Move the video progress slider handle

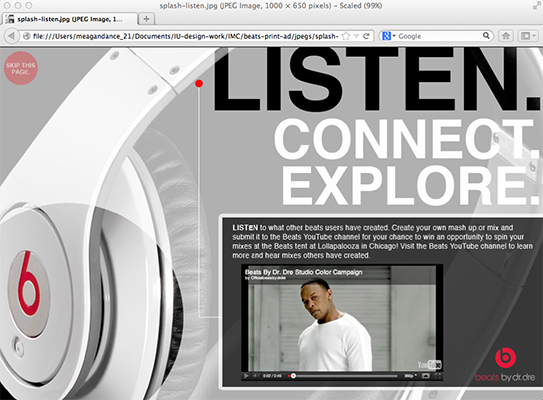coord(293,376)
